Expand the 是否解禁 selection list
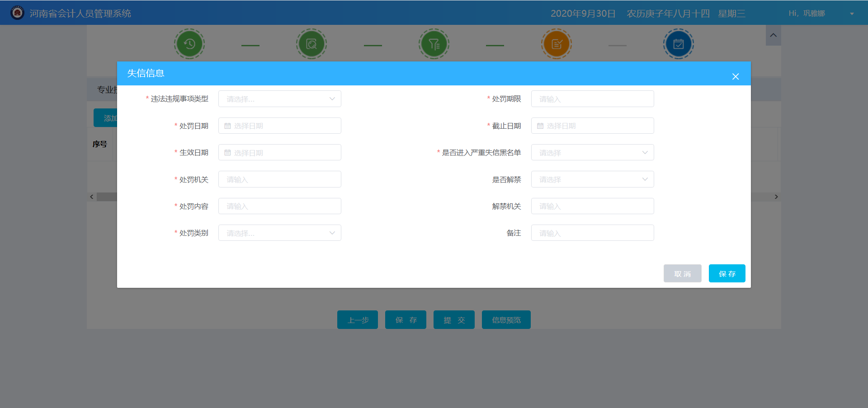Viewport: 868px width, 408px height. pyautogui.click(x=592, y=179)
